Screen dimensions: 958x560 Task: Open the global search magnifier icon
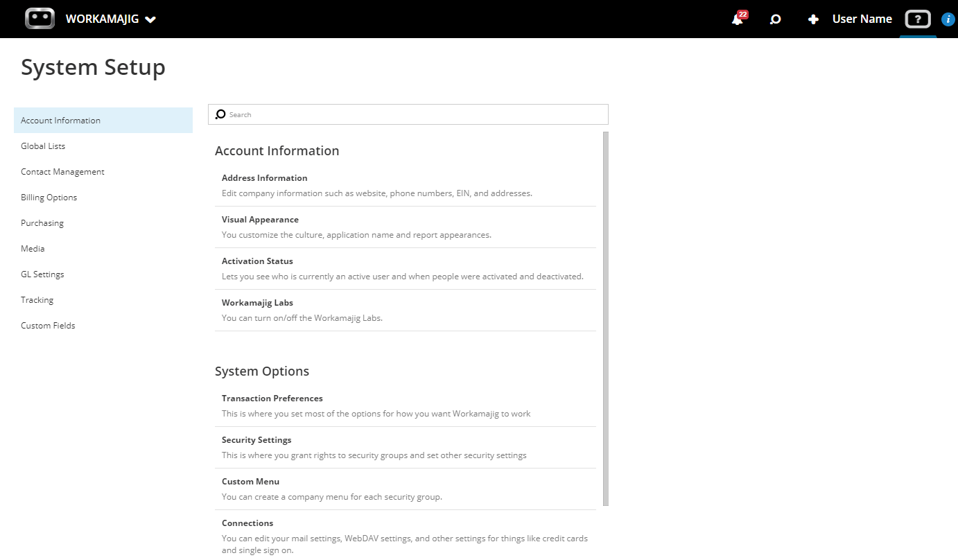coord(776,19)
